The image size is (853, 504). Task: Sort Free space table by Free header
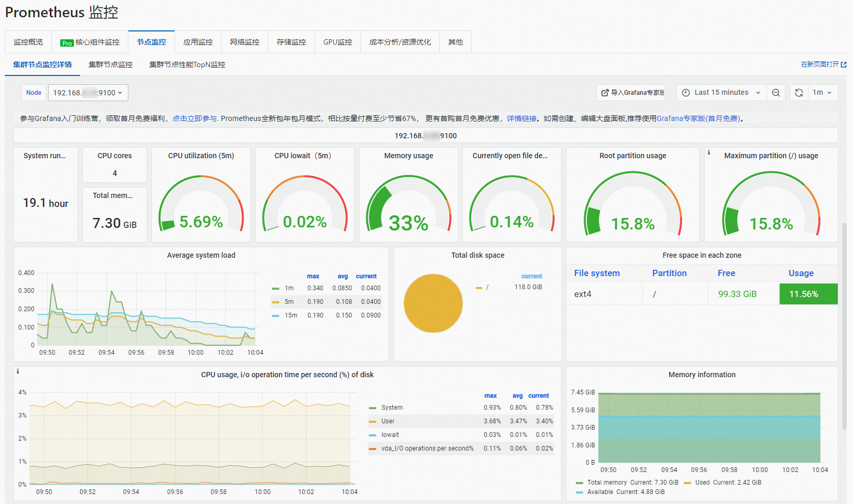click(726, 273)
